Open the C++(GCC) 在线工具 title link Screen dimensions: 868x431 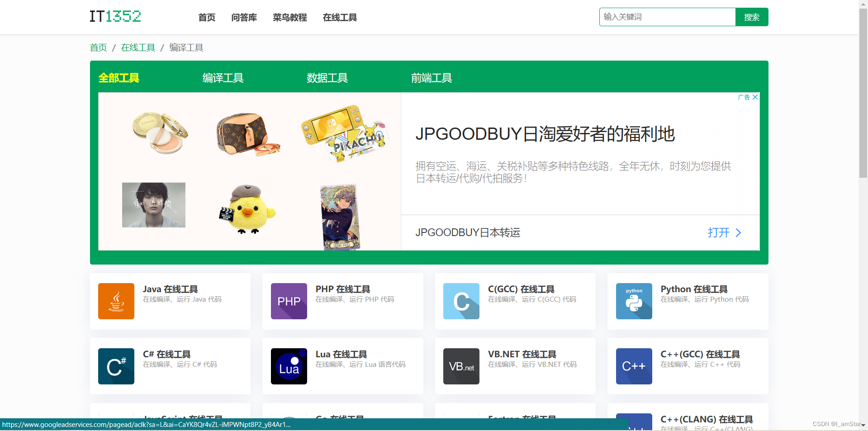[701, 354]
